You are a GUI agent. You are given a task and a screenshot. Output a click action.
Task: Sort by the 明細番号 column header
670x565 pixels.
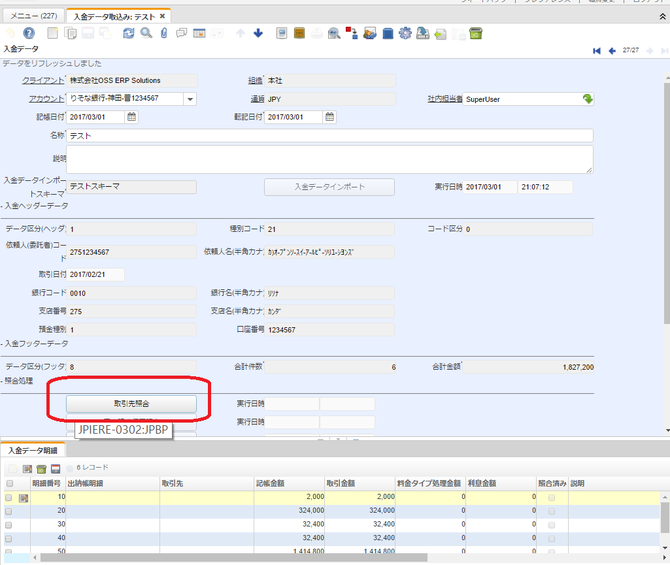pos(47,484)
